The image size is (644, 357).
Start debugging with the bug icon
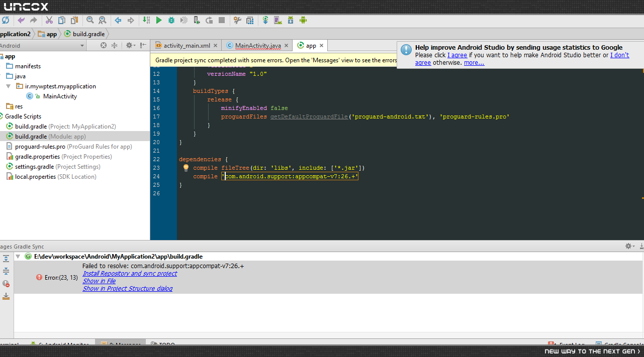171,21
